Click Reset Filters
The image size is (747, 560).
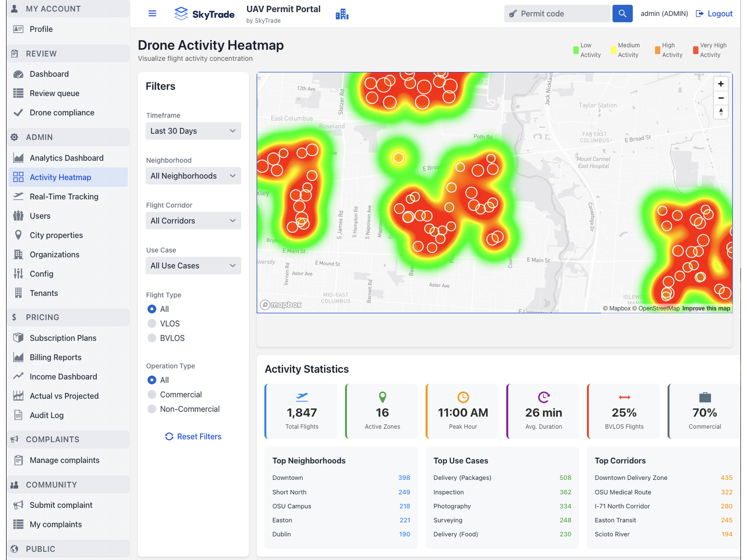193,436
